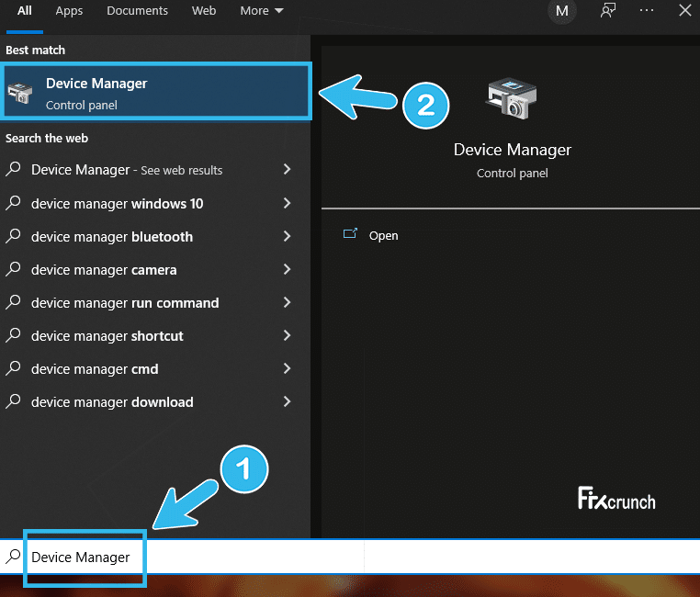Click magnifier icon beside bluetooth suggestion
Image resolution: width=700 pixels, height=597 pixels.
pos(13,236)
